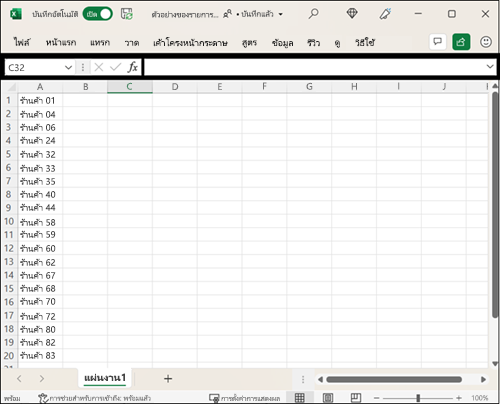Open the comments speech bubble icon
500x404 pixels.
pyautogui.click(x=437, y=42)
